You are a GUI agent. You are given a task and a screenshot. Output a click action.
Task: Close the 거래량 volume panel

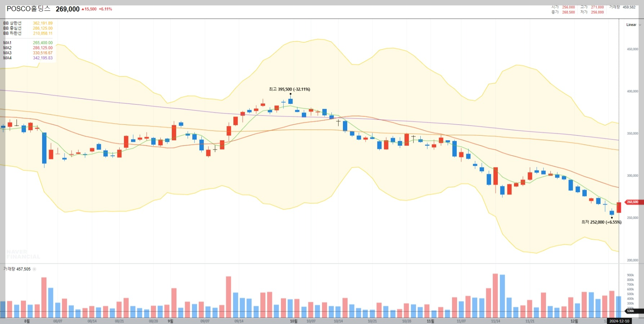35,269
